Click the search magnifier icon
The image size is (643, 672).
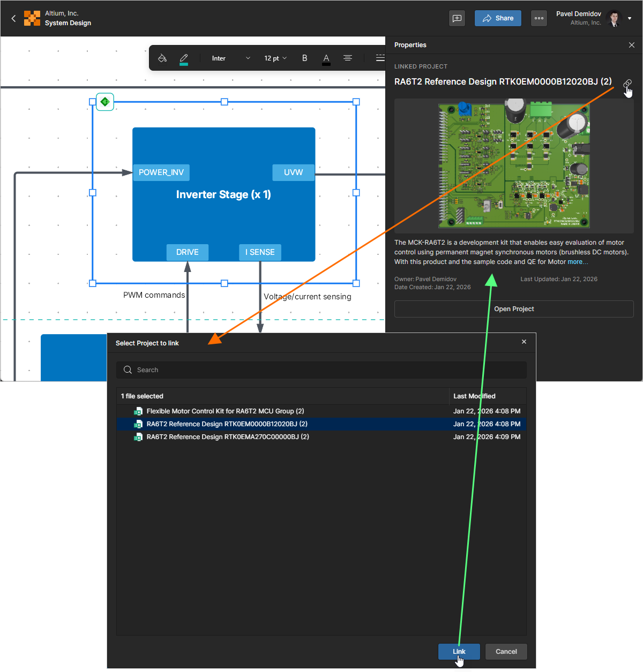tap(128, 370)
